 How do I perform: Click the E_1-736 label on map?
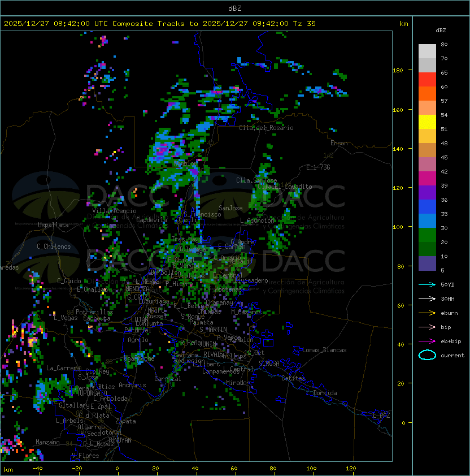[318, 167]
